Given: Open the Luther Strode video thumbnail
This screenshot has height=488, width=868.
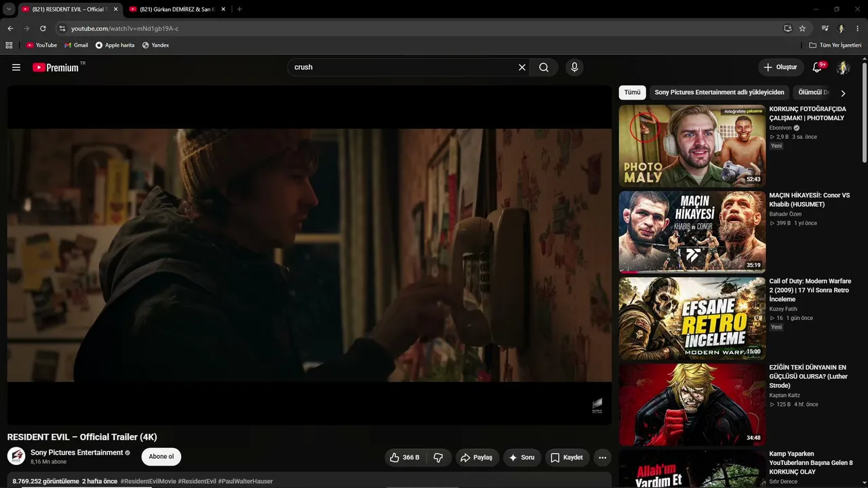Looking at the screenshot, I should click(692, 405).
